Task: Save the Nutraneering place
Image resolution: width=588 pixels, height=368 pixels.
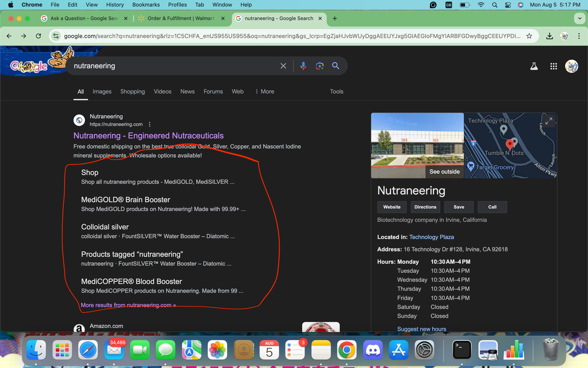Action: 459,207
